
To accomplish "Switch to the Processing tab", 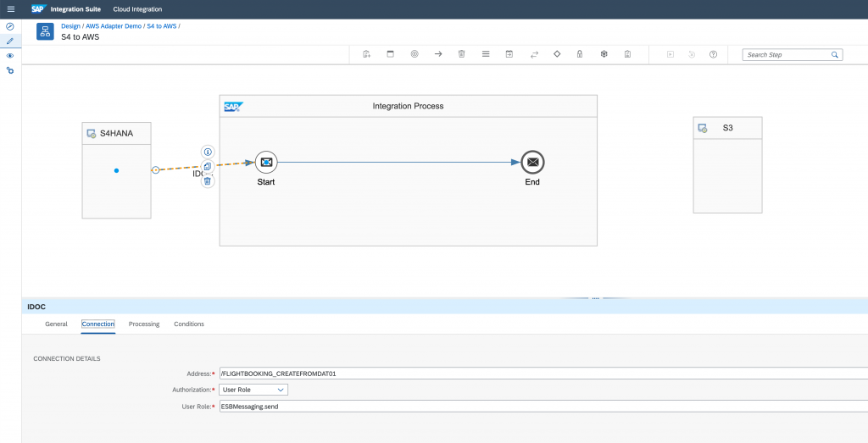I will tap(144, 324).
